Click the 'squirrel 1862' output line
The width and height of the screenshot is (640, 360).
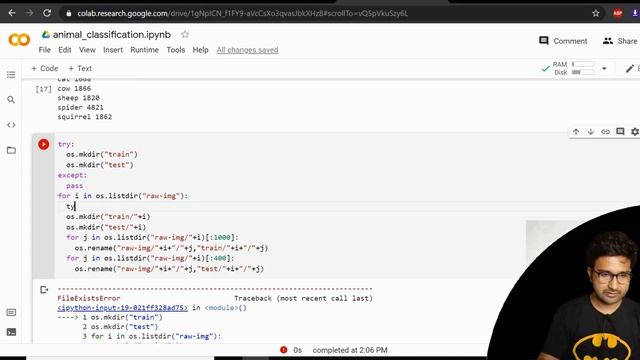(x=84, y=117)
